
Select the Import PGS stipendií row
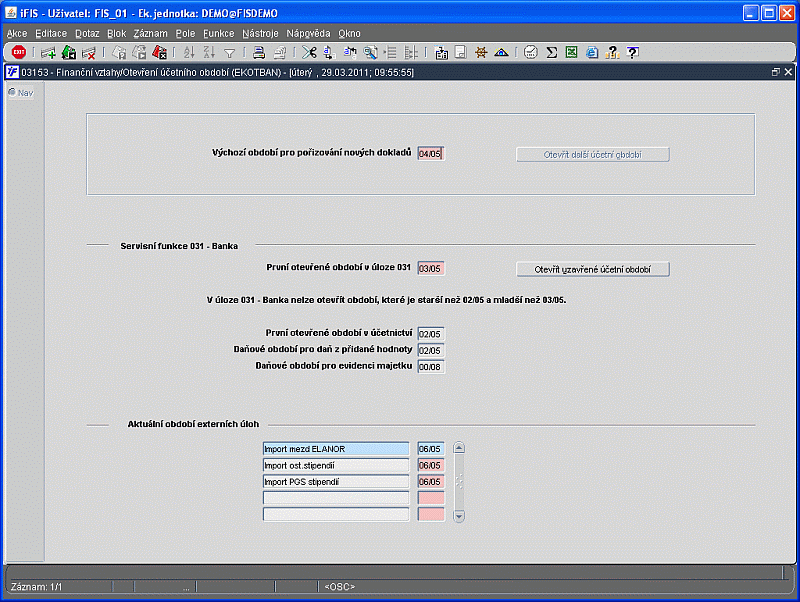[336, 482]
